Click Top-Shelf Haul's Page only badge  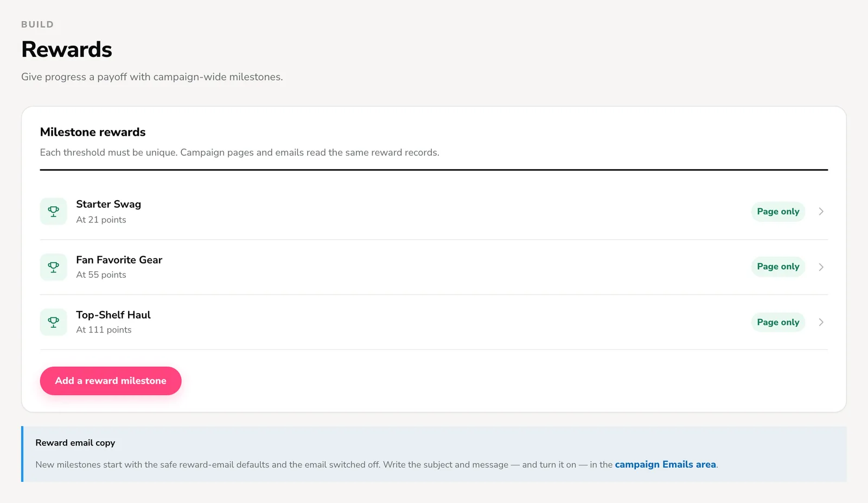click(x=778, y=322)
